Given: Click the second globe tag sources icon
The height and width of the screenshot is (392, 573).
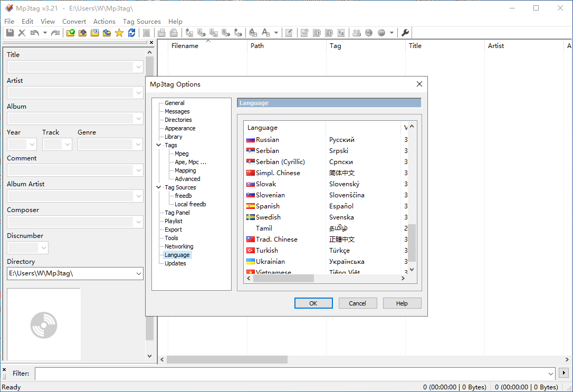Looking at the screenshot, I should 381,33.
